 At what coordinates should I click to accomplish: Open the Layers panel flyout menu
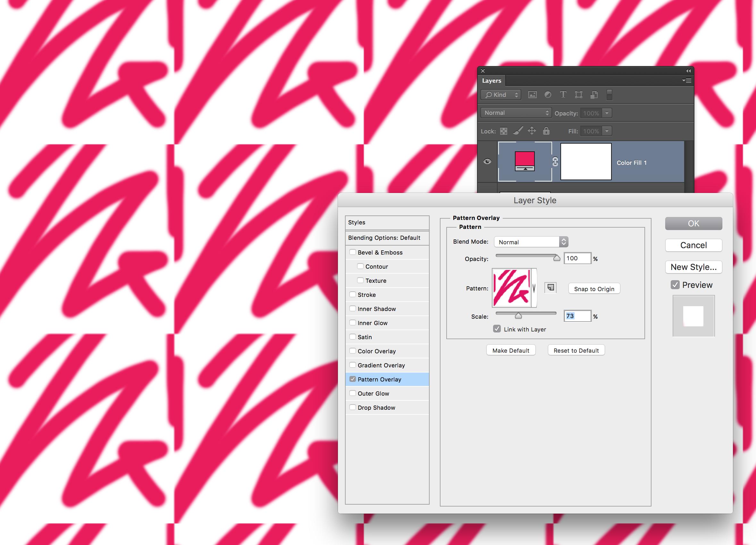pyautogui.click(x=687, y=81)
